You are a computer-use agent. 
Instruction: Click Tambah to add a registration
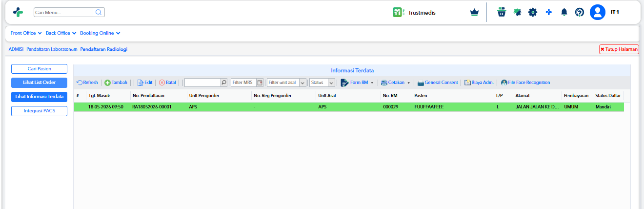pos(116,83)
